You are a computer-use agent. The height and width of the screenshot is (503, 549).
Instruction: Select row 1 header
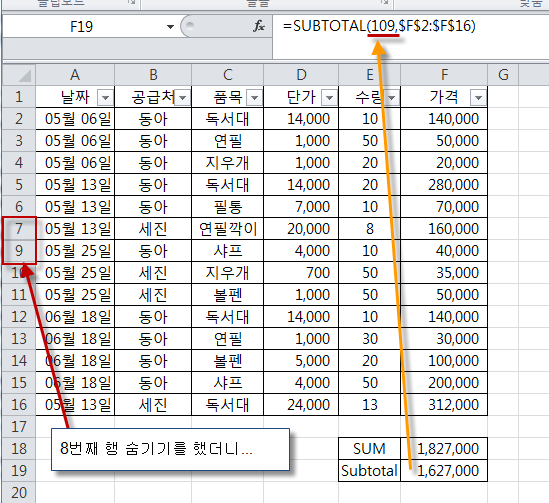(19, 97)
